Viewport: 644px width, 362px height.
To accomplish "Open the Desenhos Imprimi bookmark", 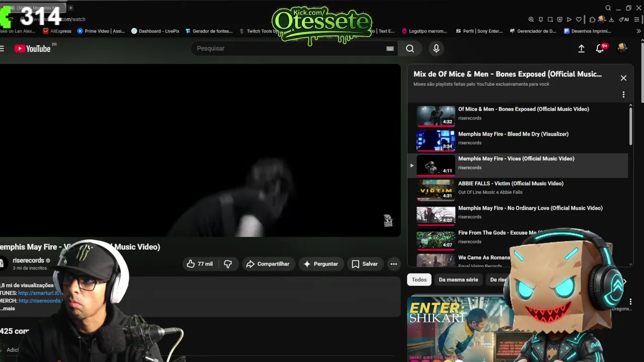I will tap(587, 31).
